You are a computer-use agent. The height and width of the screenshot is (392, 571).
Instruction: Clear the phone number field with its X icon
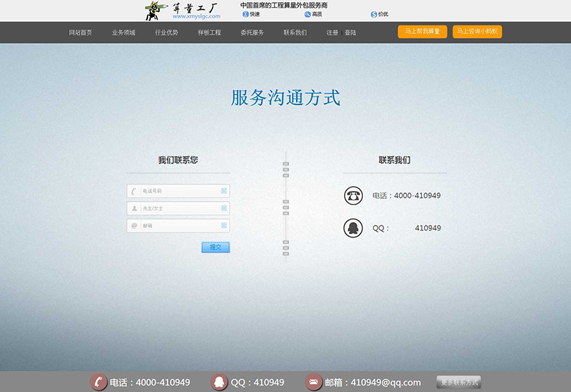click(x=224, y=191)
